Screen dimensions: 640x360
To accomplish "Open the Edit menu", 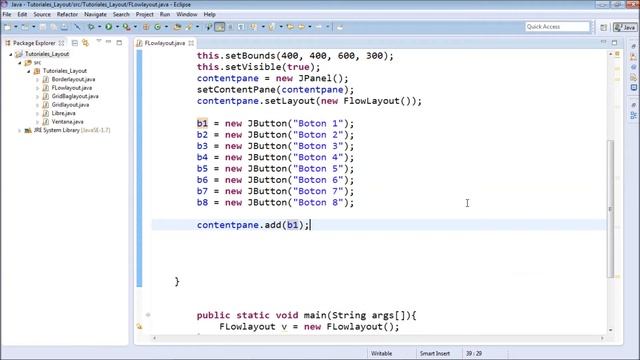I will click(x=22, y=14).
